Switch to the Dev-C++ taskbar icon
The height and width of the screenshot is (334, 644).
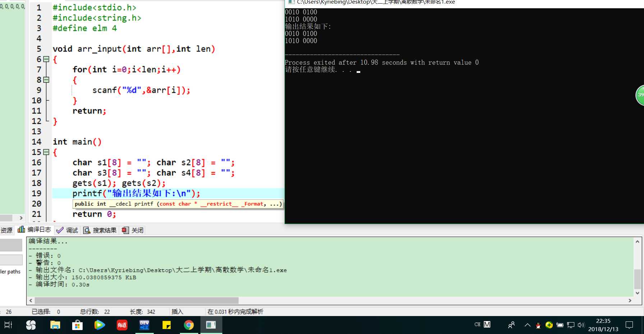[x=144, y=325]
